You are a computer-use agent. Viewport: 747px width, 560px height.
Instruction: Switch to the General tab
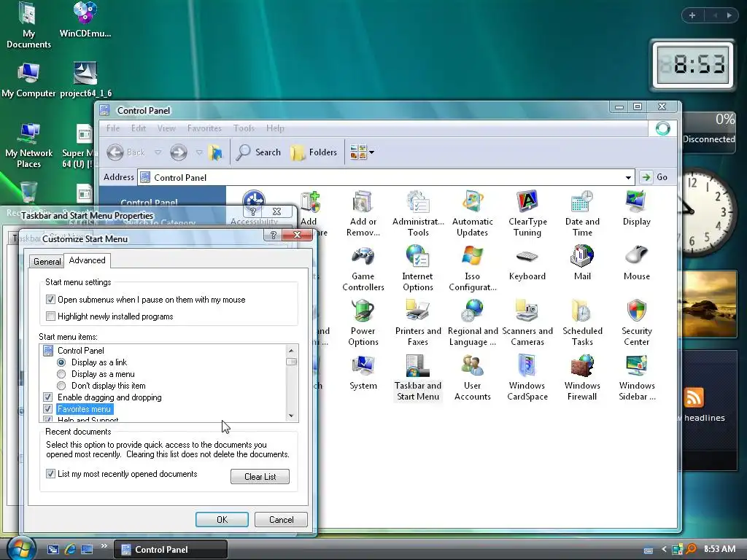pyautogui.click(x=47, y=262)
